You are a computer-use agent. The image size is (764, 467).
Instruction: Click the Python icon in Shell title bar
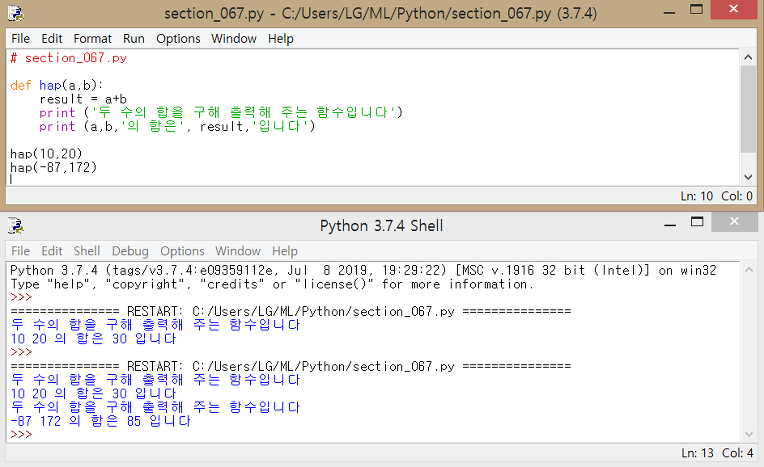16,226
